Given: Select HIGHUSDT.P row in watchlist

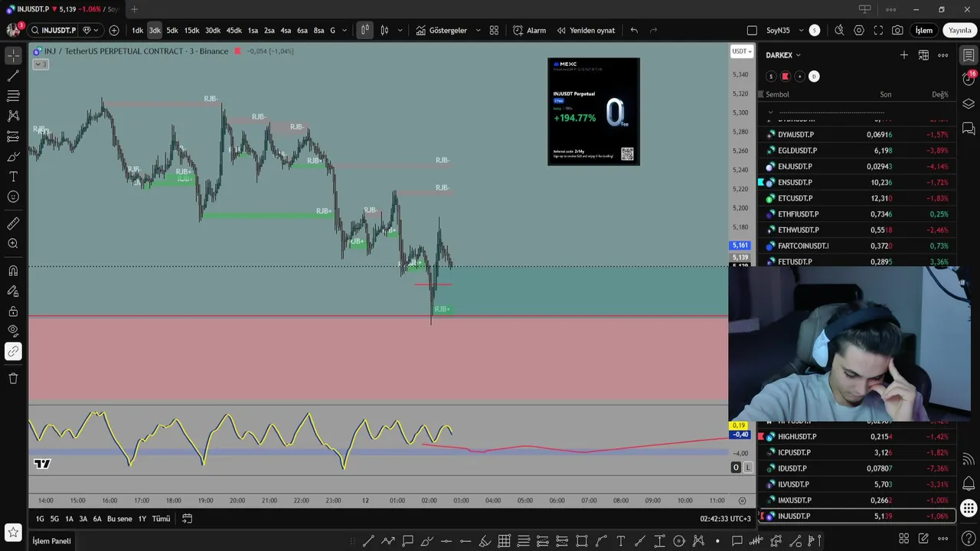Looking at the screenshot, I should point(857,436).
